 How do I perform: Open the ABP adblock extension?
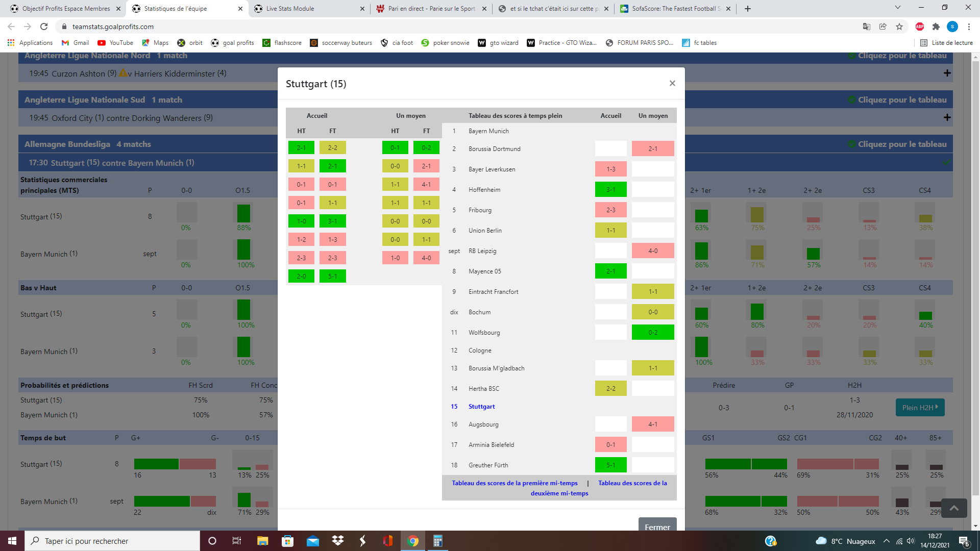coord(920,27)
